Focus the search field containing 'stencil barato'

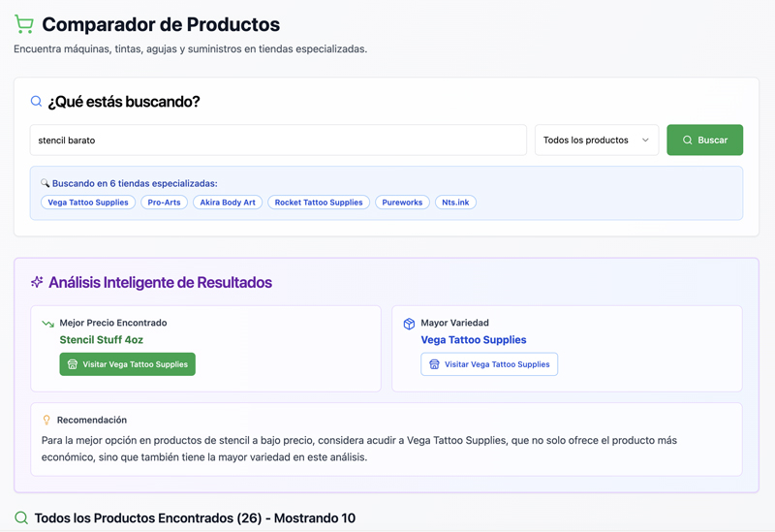(278, 141)
